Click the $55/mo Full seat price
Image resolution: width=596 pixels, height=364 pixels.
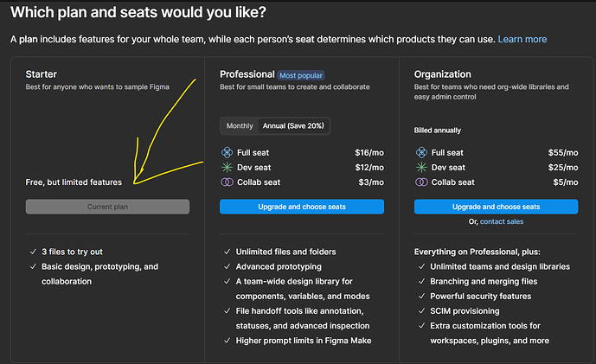563,153
